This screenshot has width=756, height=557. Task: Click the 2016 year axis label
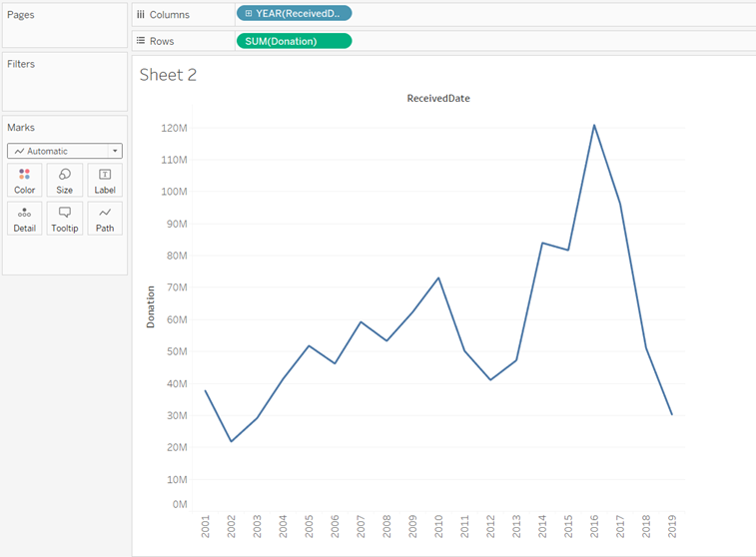pyautogui.click(x=594, y=526)
